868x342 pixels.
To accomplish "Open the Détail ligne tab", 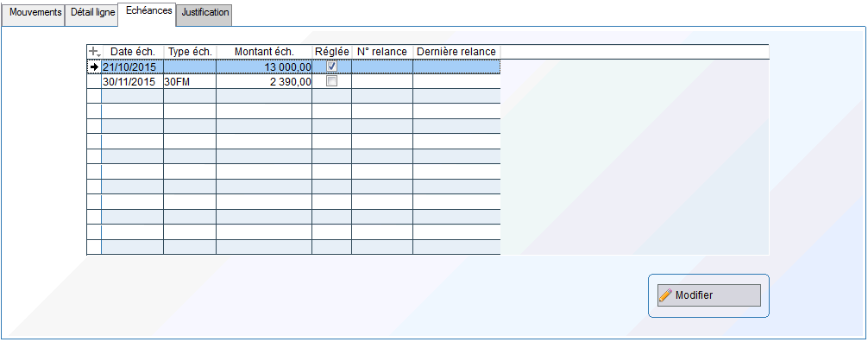I will pyautogui.click(x=92, y=15).
